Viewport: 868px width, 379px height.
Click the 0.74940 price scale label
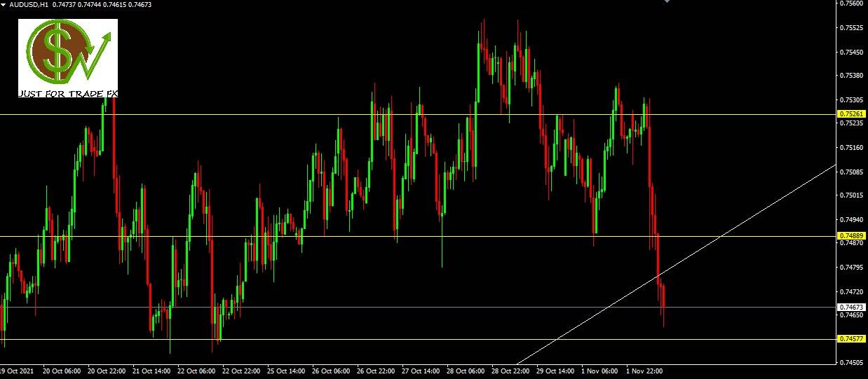pos(852,219)
